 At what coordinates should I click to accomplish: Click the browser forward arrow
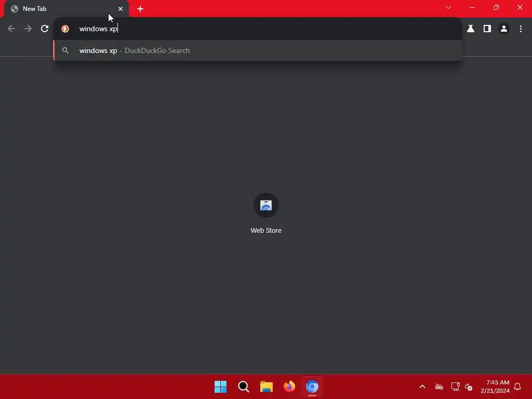[28, 29]
